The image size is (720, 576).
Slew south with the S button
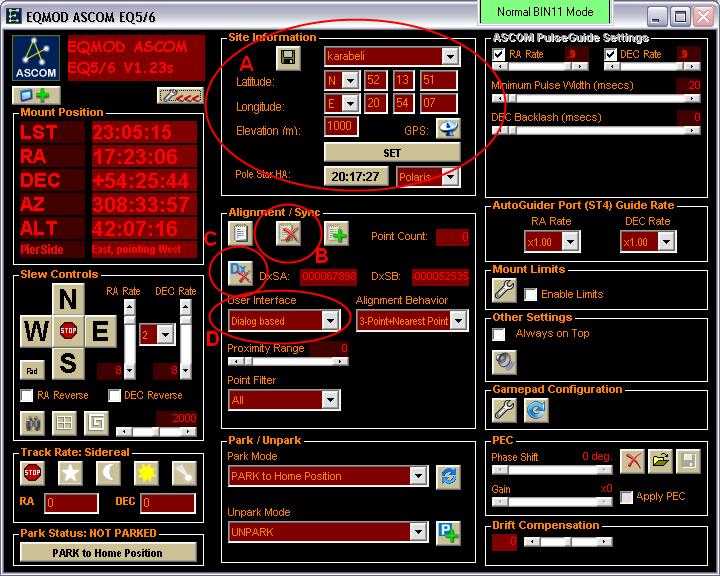pyautogui.click(x=68, y=362)
